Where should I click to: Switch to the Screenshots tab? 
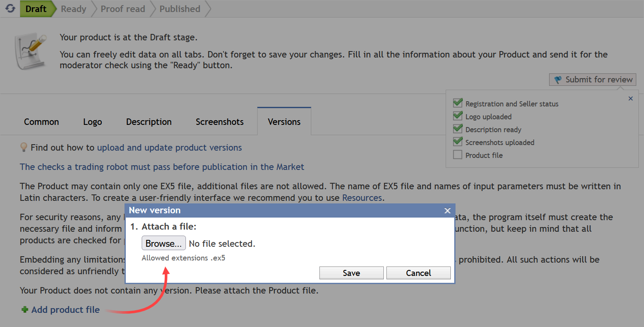(x=219, y=122)
